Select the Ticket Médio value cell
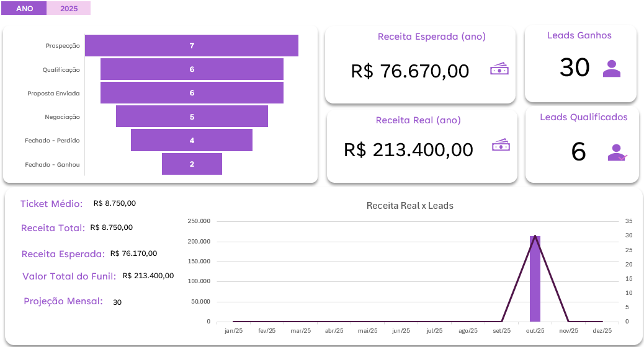This screenshot has height=347, width=644. (x=115, y=203)
